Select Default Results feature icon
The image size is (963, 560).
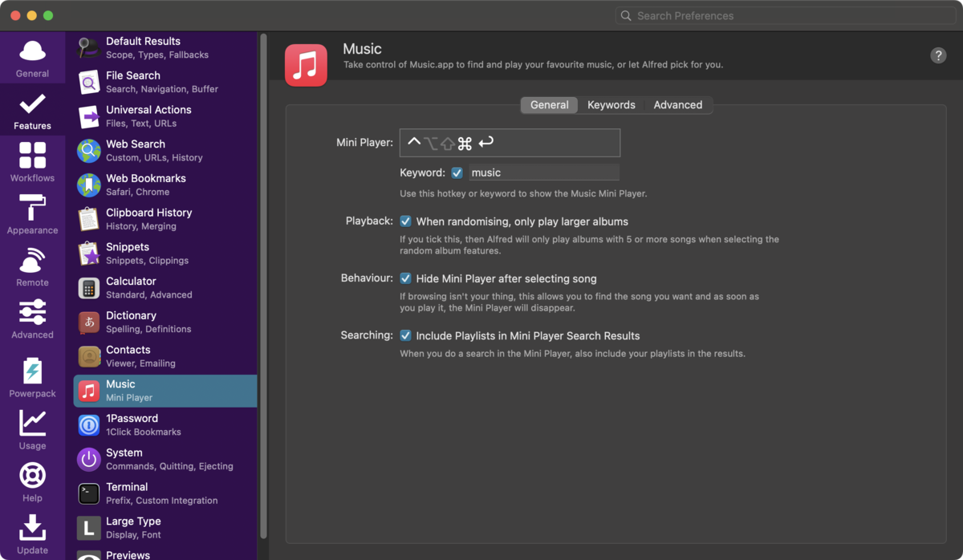[x=88, y=47]
